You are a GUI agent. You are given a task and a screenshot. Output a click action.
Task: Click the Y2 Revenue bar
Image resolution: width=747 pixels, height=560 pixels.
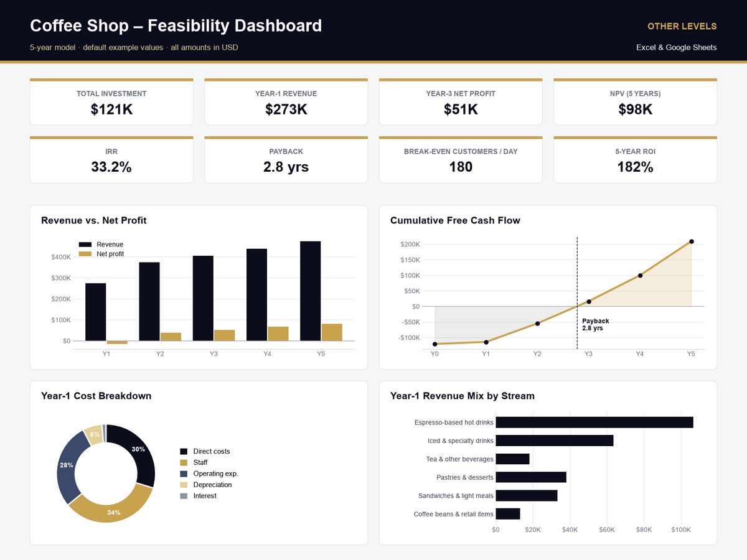coord(149,302)
